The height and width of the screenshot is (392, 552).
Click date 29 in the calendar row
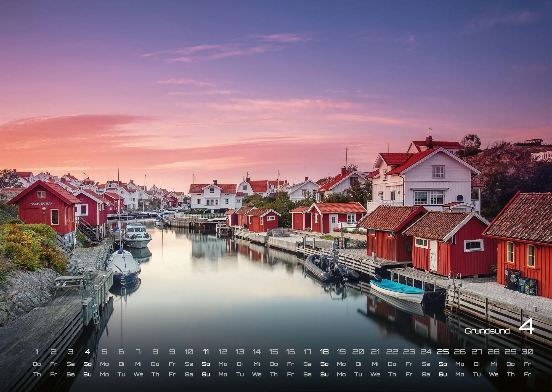tap(511, 352)
